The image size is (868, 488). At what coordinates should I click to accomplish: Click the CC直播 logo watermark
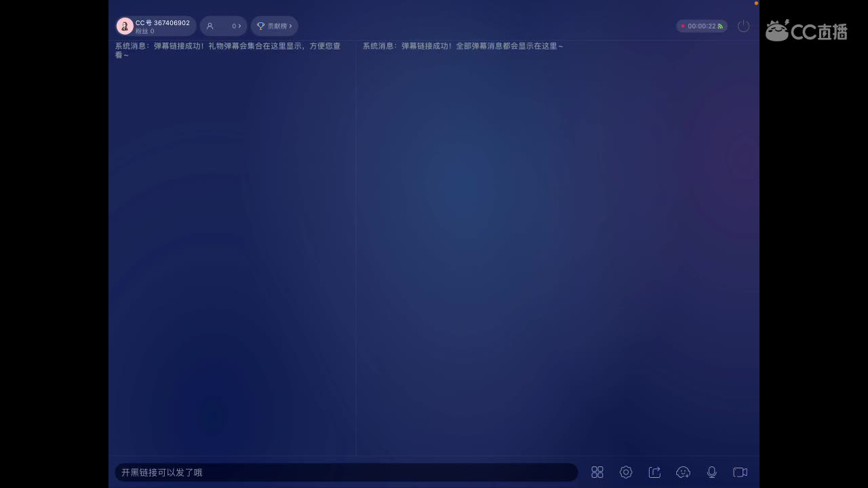tap(806, 31)
